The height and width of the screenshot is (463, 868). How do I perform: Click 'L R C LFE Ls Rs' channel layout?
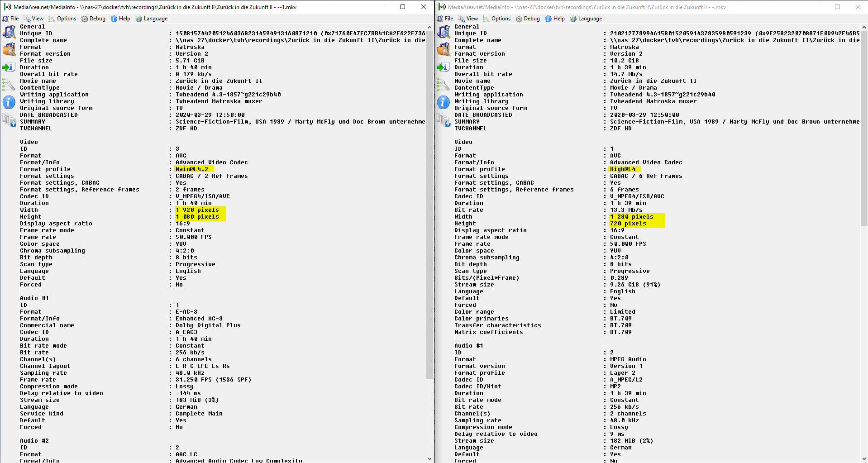203,366
